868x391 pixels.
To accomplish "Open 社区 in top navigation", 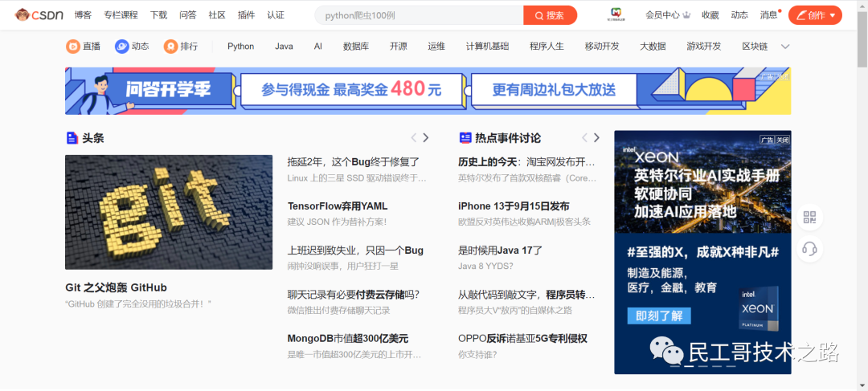I will pyautogui.click(x=217, y=15).
